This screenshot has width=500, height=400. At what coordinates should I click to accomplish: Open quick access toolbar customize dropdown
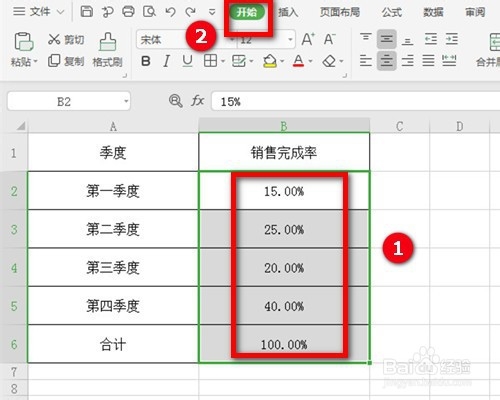212,12
